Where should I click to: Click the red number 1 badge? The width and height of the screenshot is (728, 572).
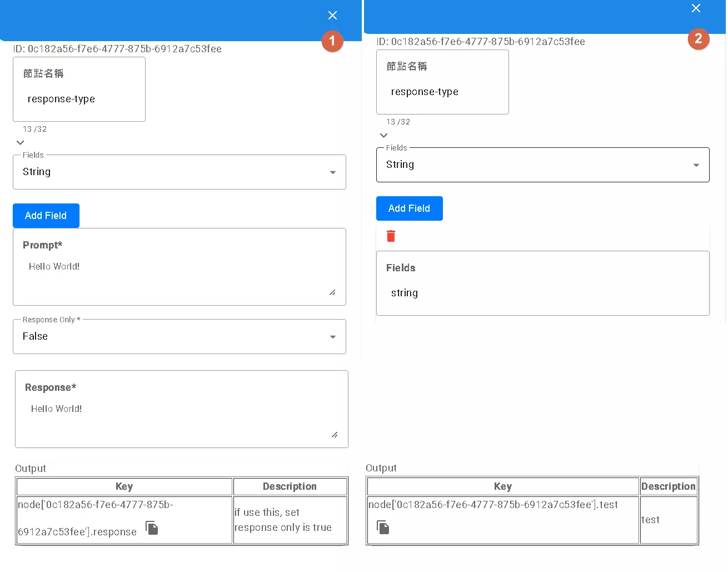click(x=332, y=41)
